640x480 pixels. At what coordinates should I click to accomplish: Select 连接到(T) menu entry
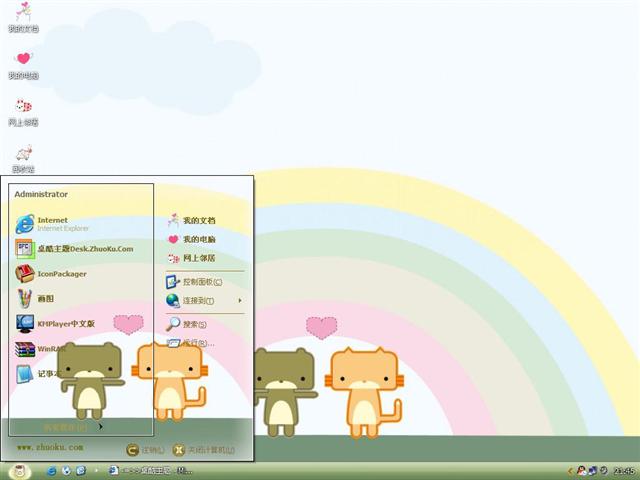pyautogui.click(x=190, y=301)
